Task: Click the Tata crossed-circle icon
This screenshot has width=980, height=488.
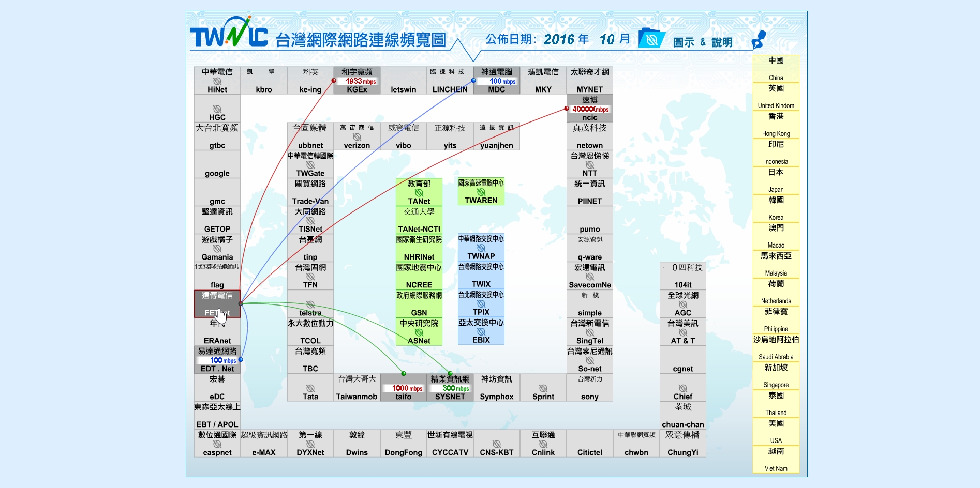Action: pyautogui.click(x=310, y=388)
